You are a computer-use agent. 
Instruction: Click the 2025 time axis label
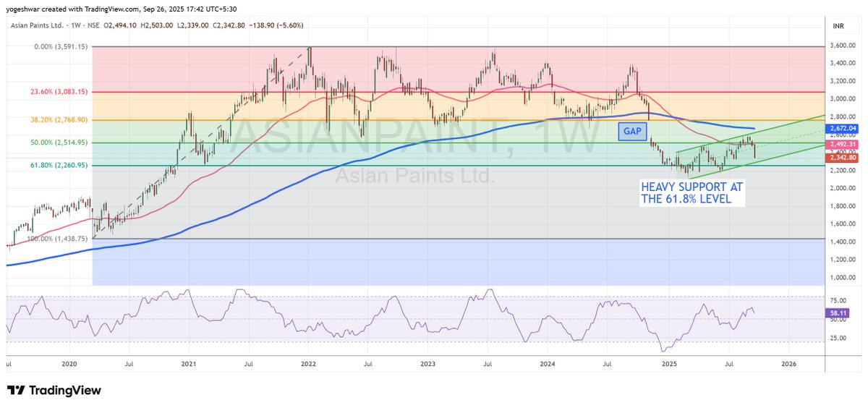point(668,365)
